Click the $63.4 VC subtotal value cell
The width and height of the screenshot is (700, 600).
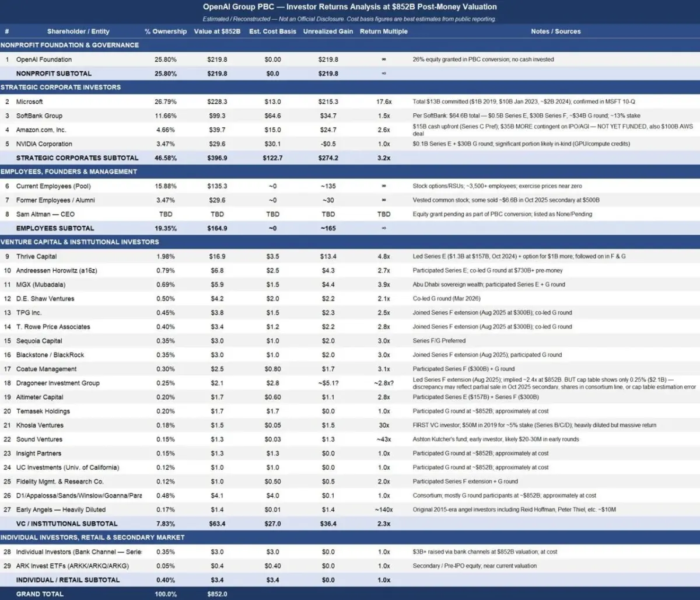tap(217, 524)
